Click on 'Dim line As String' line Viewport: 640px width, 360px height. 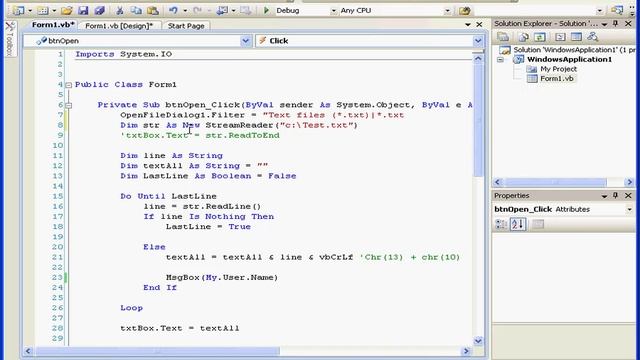171,156
